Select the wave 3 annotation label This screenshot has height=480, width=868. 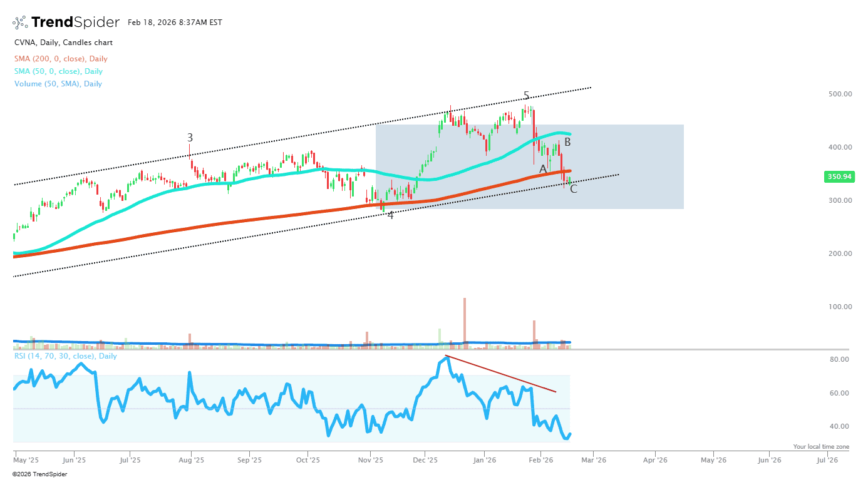(190, 138)
